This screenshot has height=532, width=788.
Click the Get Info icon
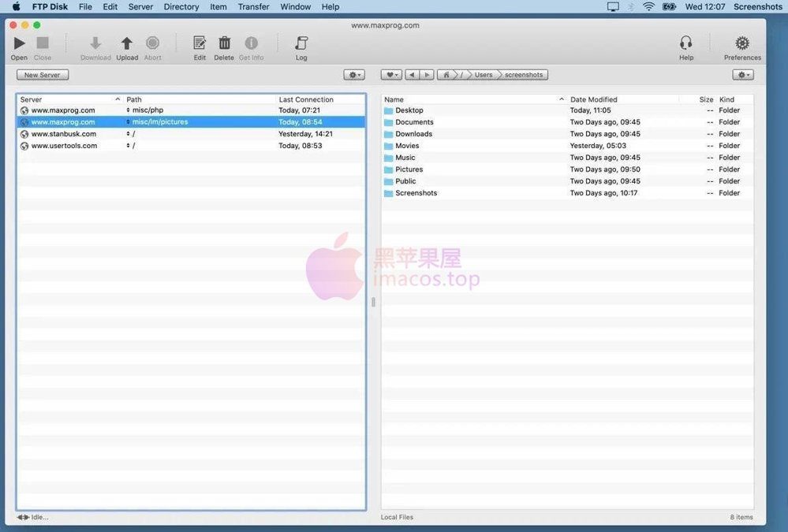pos(252,43)
